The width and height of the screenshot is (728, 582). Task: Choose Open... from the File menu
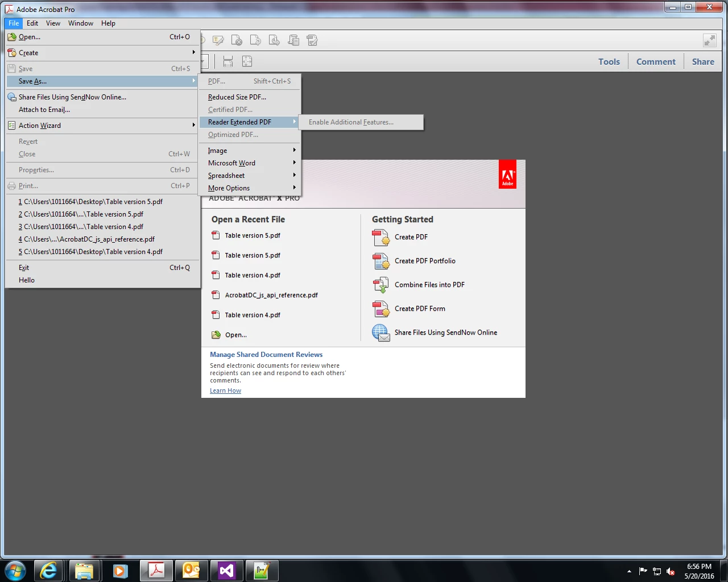coord(102,36)
